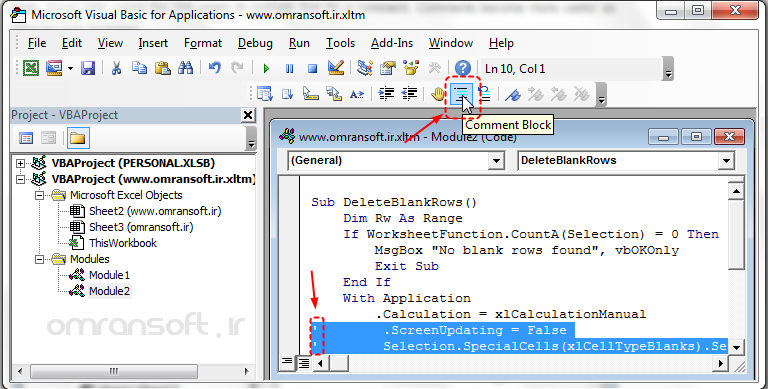Save the workbook with the floppy icon
This screenshot has height=389, width=768.
[88, 68]
